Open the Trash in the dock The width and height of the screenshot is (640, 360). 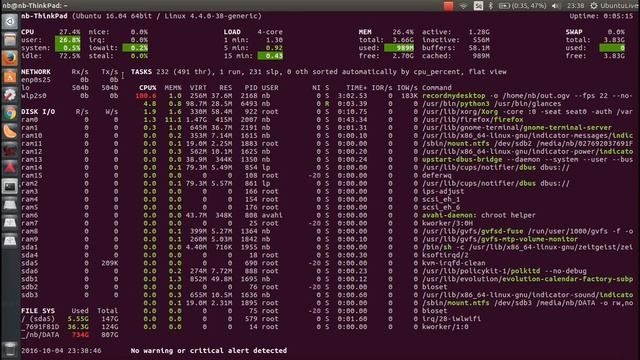point(10,349)
